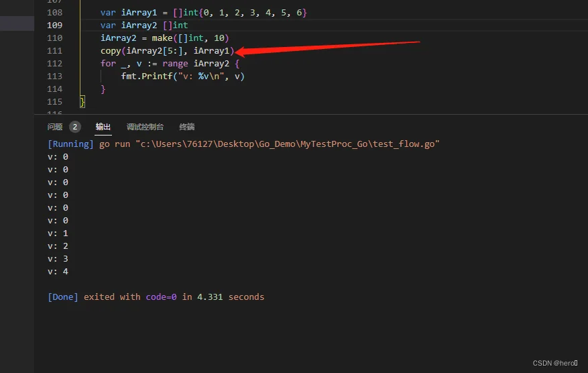Image resolution: width=588 pixels, height=373 pixels.
Task: Open the 终端 (Terminal) tab
Action: click(x=187, y=127)
